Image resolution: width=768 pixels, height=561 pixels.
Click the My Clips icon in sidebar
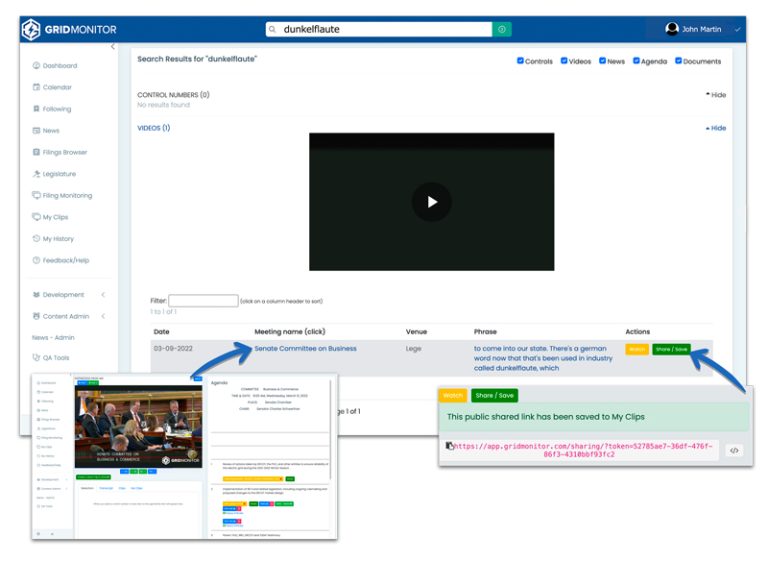tap(36, 217)
